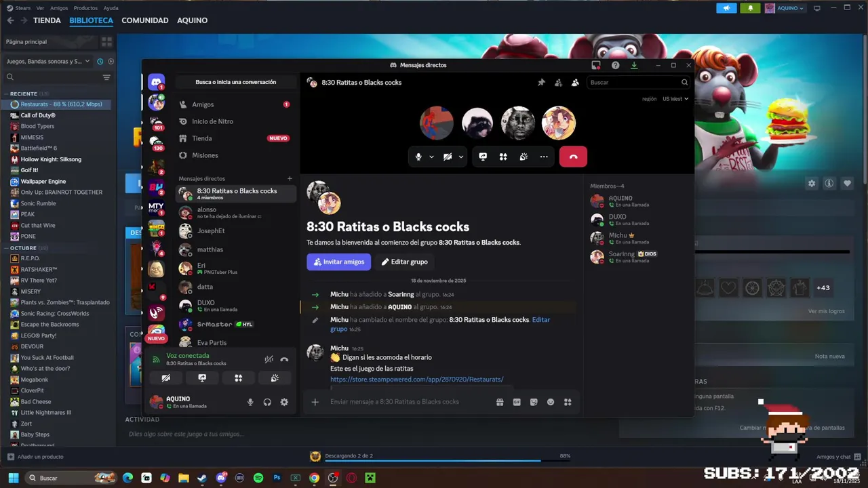
Task: Open activities button in voice panel
Action: pyautogui.click(x=238, y=378)
